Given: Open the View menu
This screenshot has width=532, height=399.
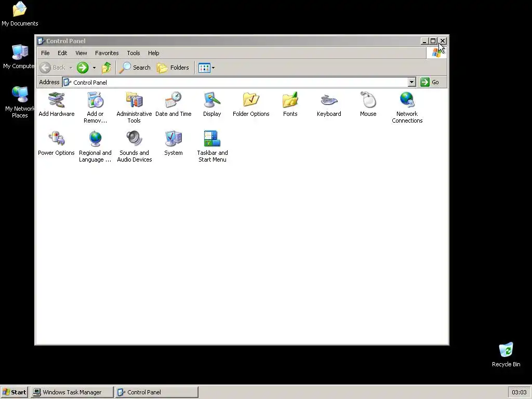Looking at the screenshot, I should coord(81,53).
